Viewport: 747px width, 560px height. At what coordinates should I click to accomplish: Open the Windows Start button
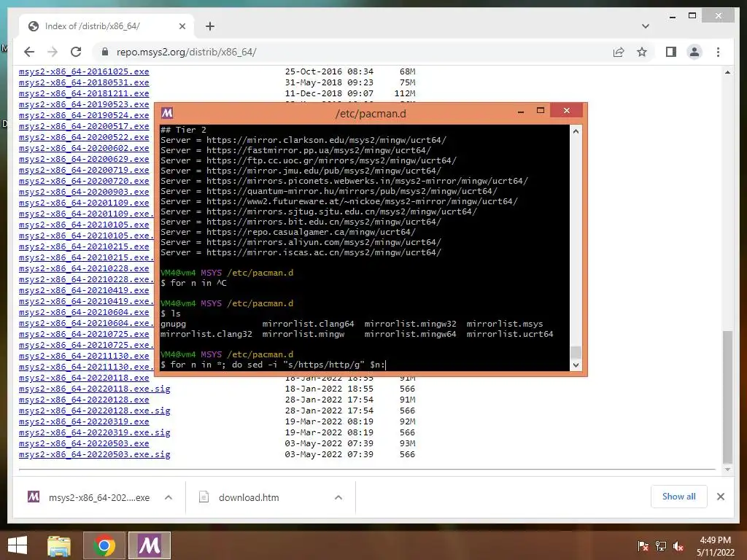(18, 545)
